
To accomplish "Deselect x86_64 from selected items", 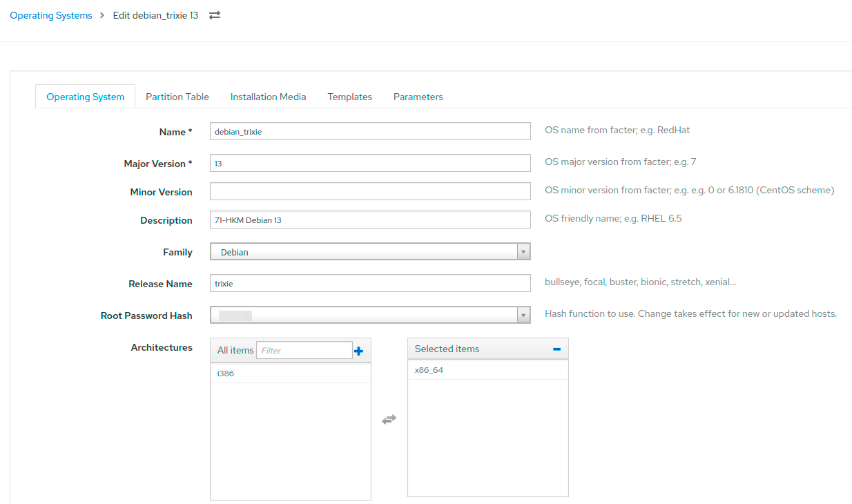I will (x=429, y=370).
